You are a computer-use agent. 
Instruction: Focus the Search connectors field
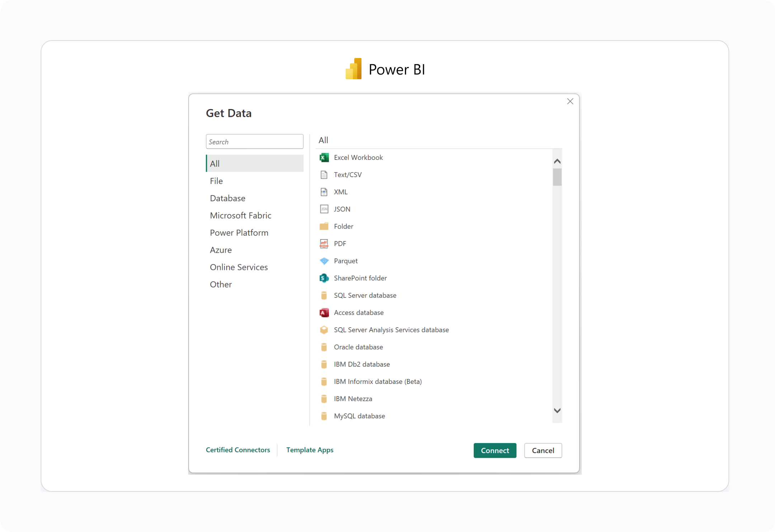(x=255, y=142)
